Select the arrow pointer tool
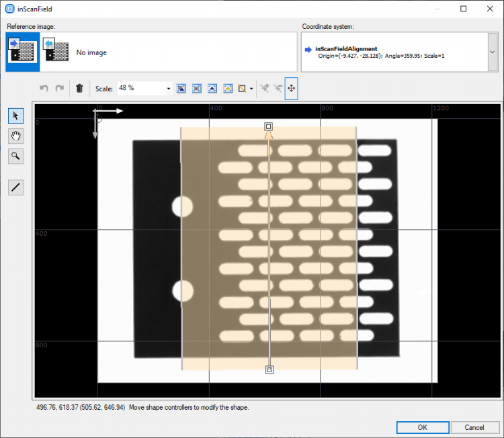This screenshot has width=504, height=438. point(15,116)
